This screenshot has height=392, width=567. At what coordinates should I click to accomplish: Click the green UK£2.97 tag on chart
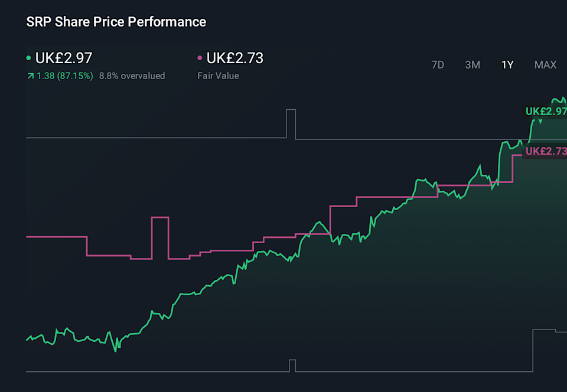coord(546,111)
